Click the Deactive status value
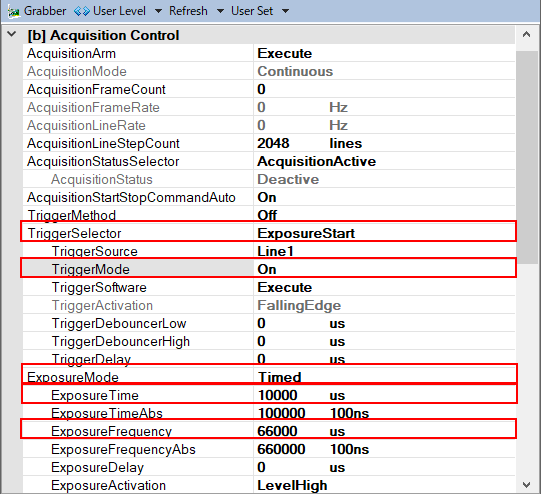Image resolution: width=541 pixels, height=494 pixels. pos(288,179)
